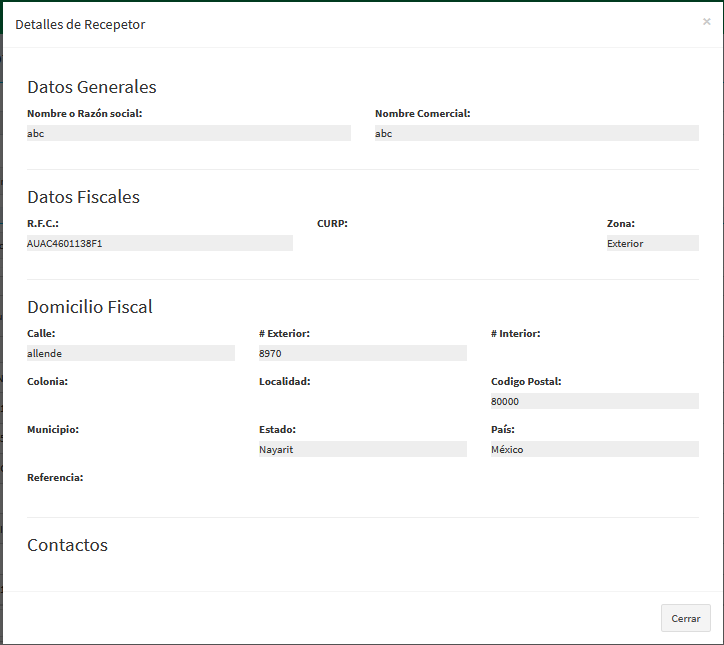724x645 pixels.
Task: Click the Colonia label
Action: coord(47,381)
